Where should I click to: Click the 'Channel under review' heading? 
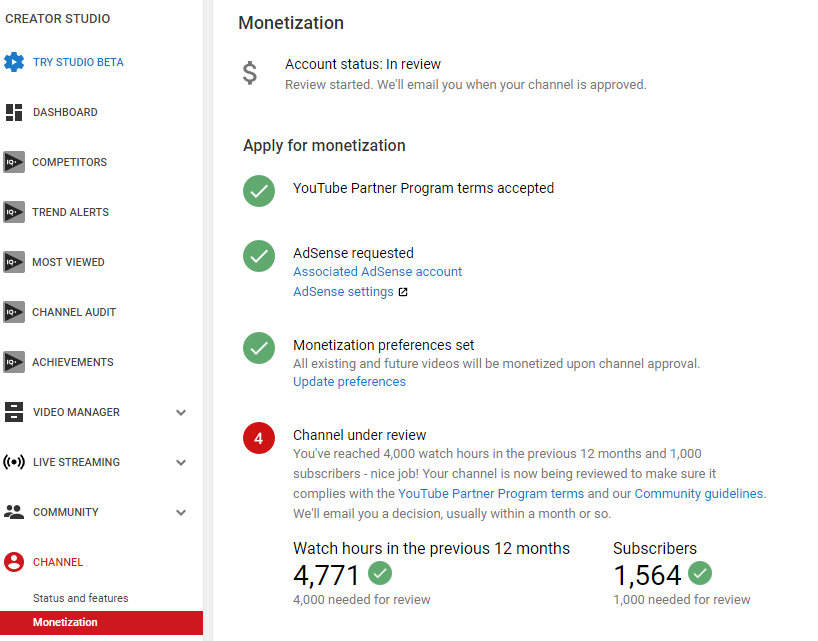[359, 435]
